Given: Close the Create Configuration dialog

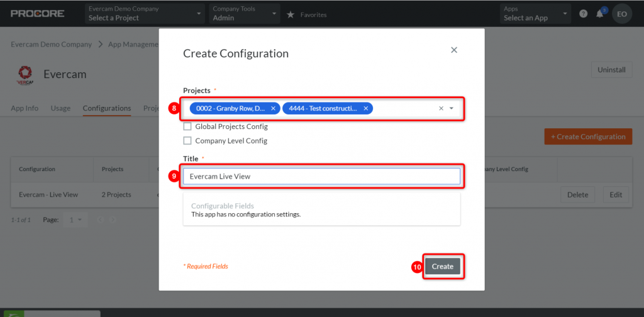Looking at the screenshot, I should 454,50.
